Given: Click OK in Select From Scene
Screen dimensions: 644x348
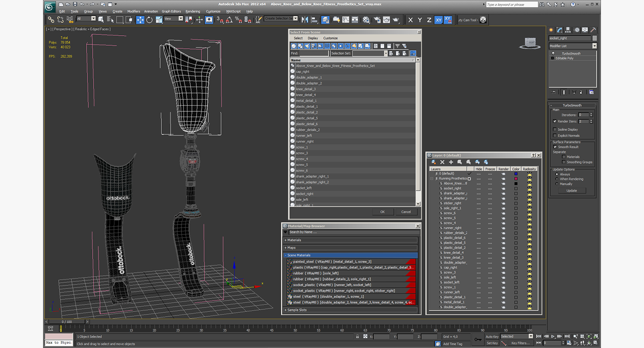Looking at the screenshot, I should tap(382, 212).
